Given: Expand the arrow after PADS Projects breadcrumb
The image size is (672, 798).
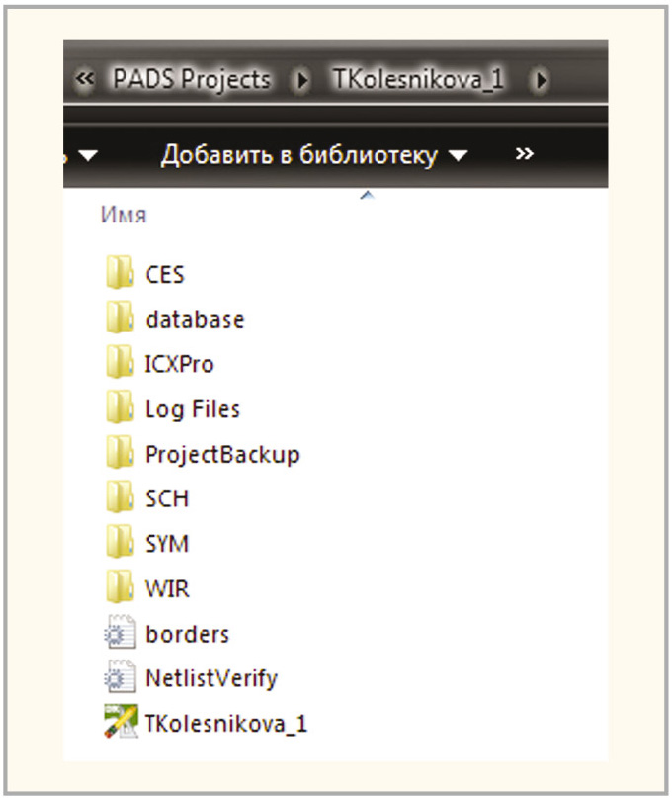Looking at the screenshot, I should (300, 80).
